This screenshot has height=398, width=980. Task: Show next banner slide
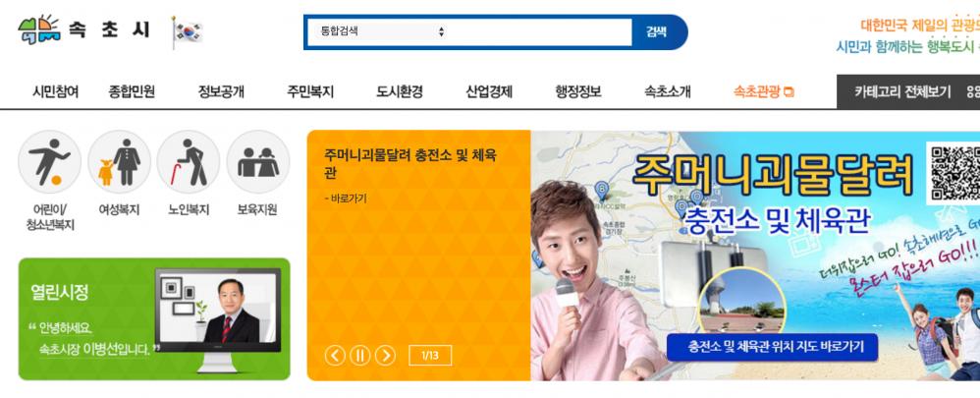point(385,356)
